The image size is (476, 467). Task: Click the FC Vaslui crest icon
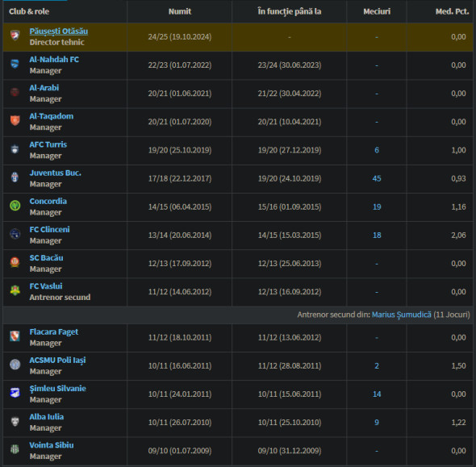click(x=15, y=290)
